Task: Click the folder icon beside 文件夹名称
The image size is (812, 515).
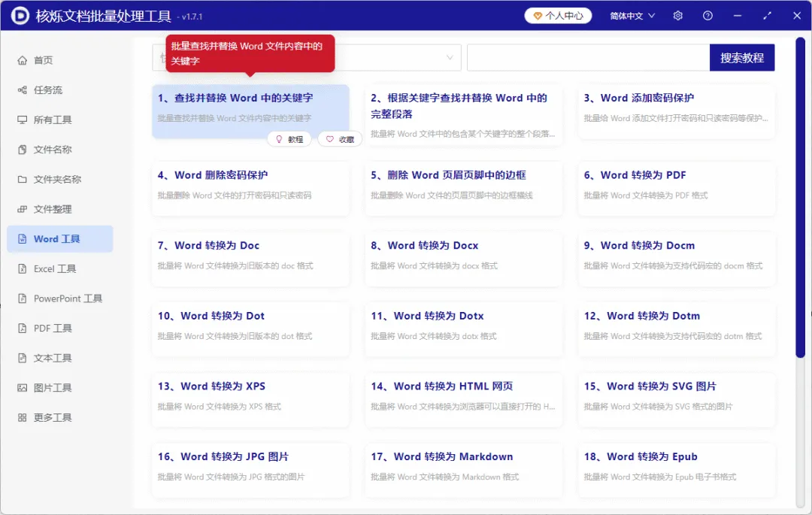Action: [23, 180]
